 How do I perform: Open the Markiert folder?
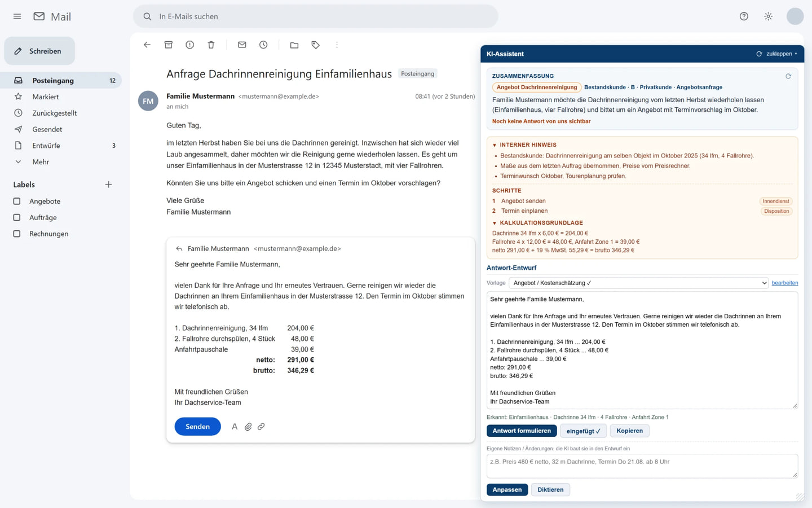pyautogui.click(x=62, y=97)
